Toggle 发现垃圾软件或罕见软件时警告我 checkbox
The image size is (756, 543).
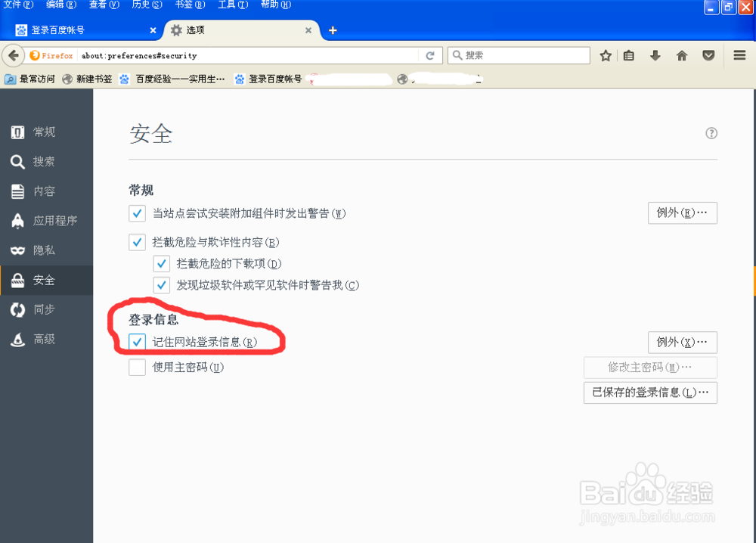pos(162,285)
